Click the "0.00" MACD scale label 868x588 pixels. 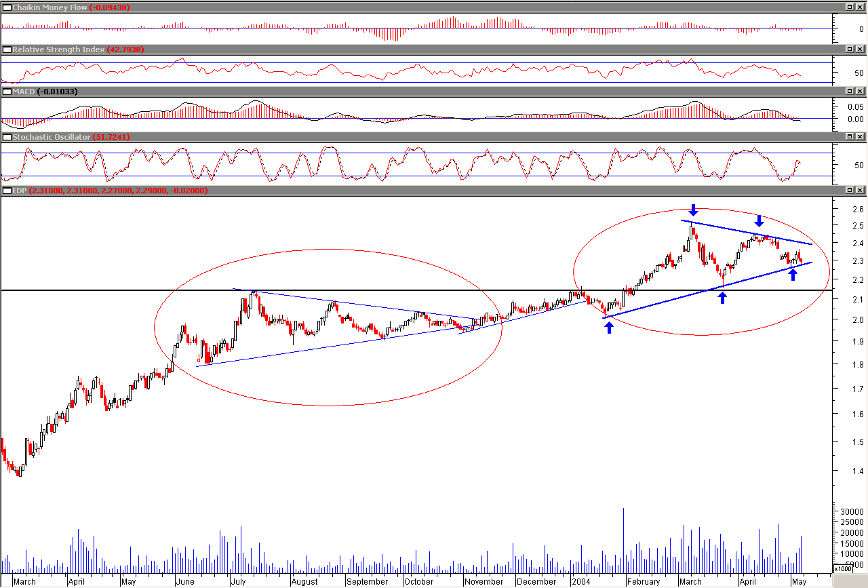(854, 119)
